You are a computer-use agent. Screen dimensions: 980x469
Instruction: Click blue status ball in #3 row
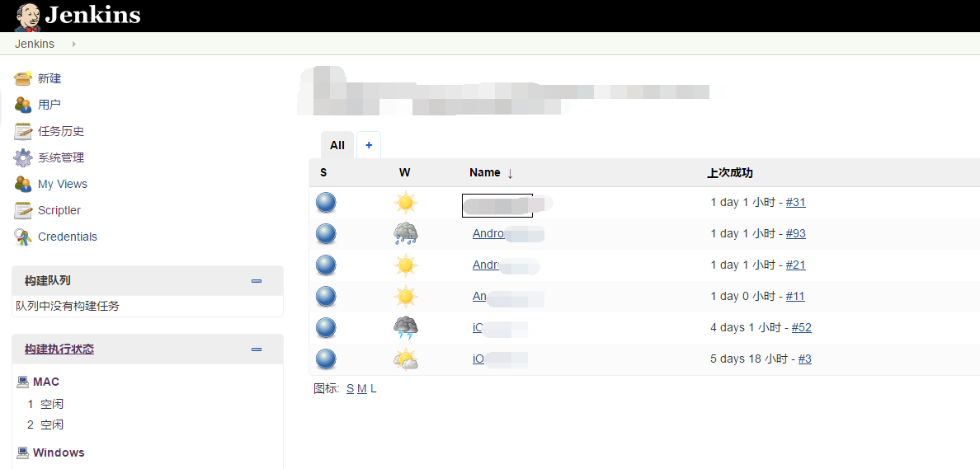[x=326, y=359]
